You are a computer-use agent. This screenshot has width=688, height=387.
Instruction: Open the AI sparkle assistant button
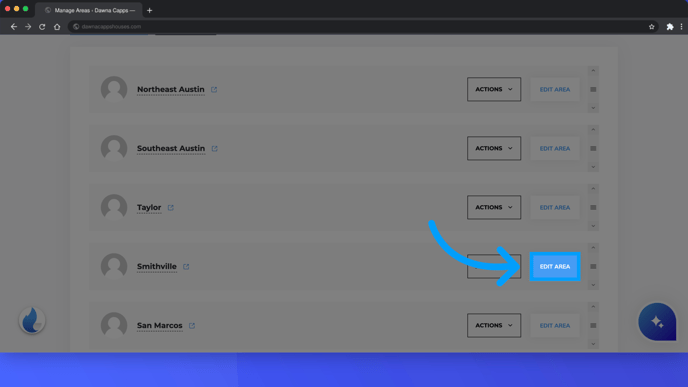coord(657,322)
